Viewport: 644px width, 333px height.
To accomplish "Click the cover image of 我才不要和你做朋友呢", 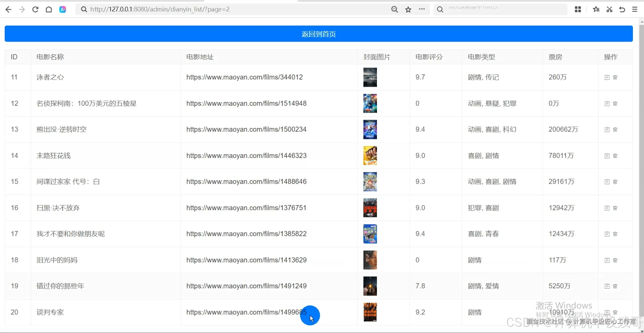I will (370, 234).
